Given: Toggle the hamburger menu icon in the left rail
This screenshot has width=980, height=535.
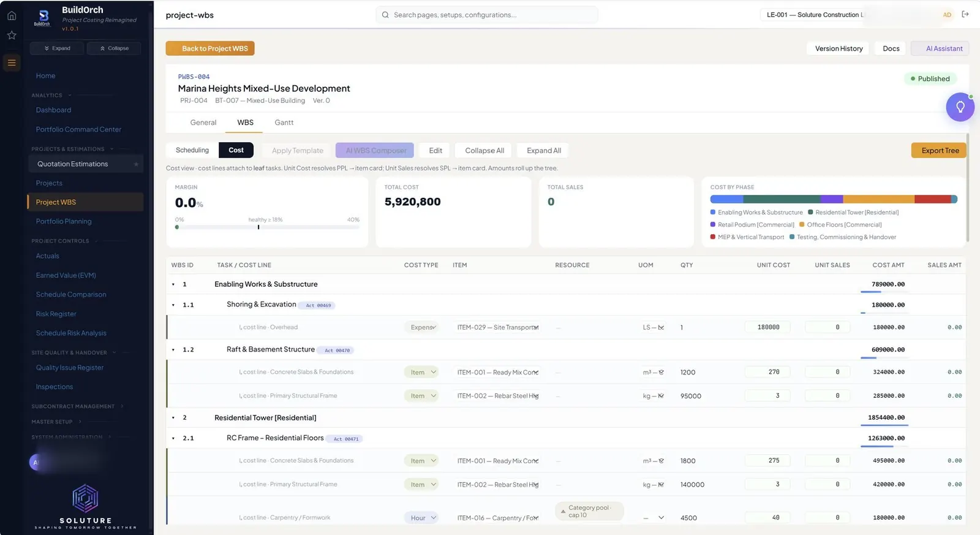Looking at the screenshot, I should [12, 63].
